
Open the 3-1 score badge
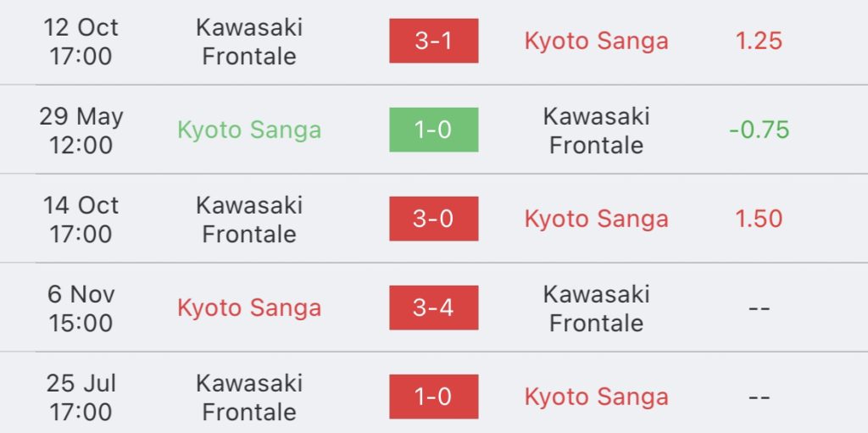point(433,41)
